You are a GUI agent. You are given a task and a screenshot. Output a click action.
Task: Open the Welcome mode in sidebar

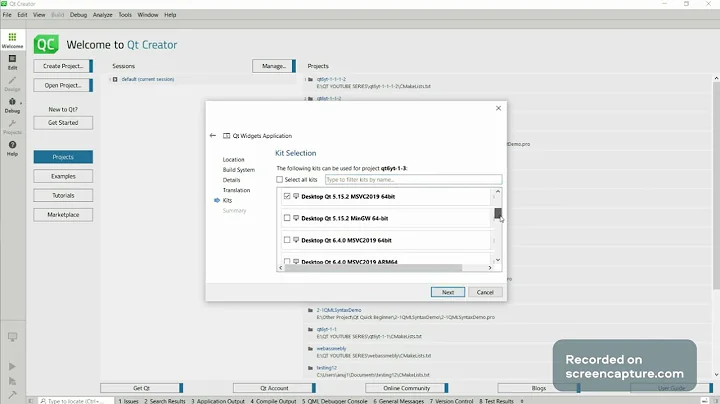12,40
